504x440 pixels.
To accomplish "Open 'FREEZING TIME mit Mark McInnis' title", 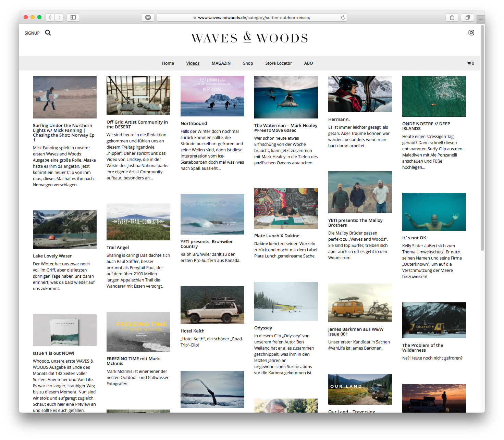I will coord(133,361).
